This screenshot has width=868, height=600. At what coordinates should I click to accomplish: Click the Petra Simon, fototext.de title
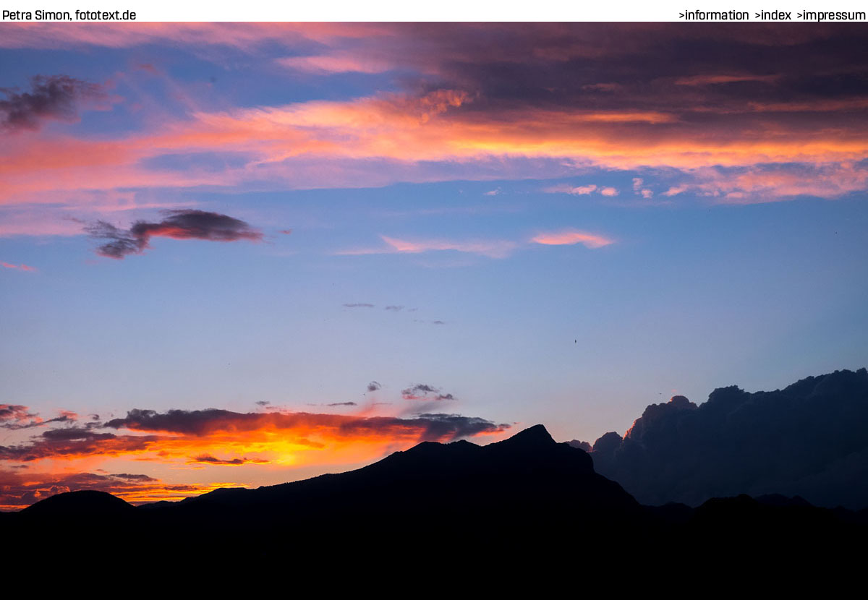[x=69, y=15]
